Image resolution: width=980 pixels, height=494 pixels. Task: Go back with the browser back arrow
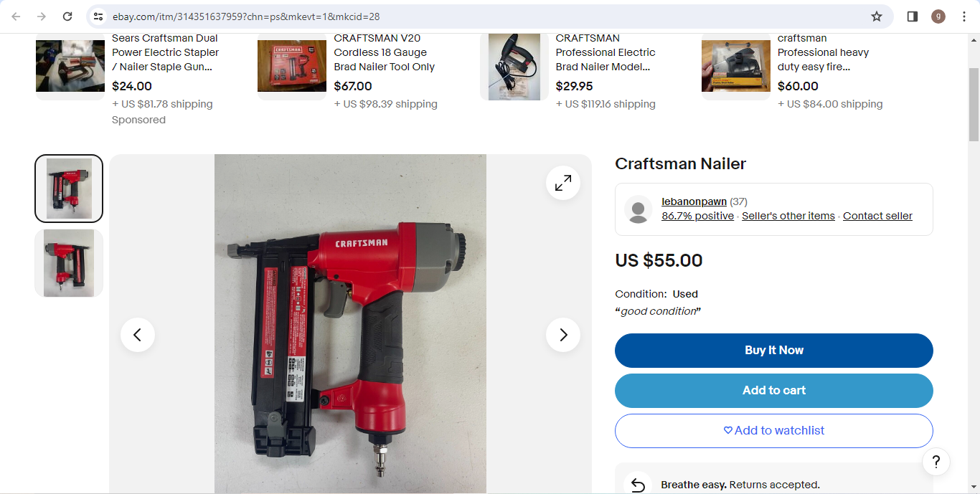(x=16, y=16)
